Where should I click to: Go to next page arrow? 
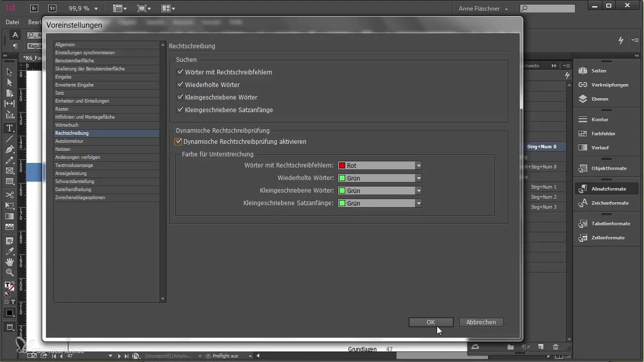pyautogui.click(x=119, y=356)
